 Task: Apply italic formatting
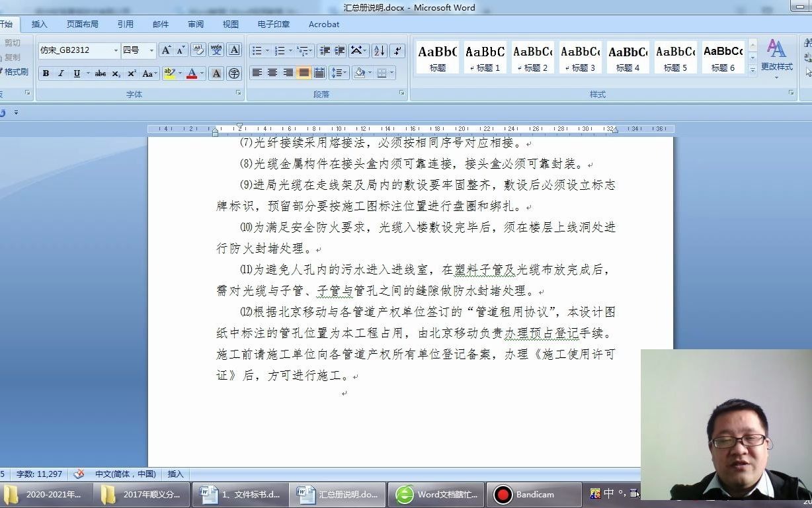coord(61,73)
